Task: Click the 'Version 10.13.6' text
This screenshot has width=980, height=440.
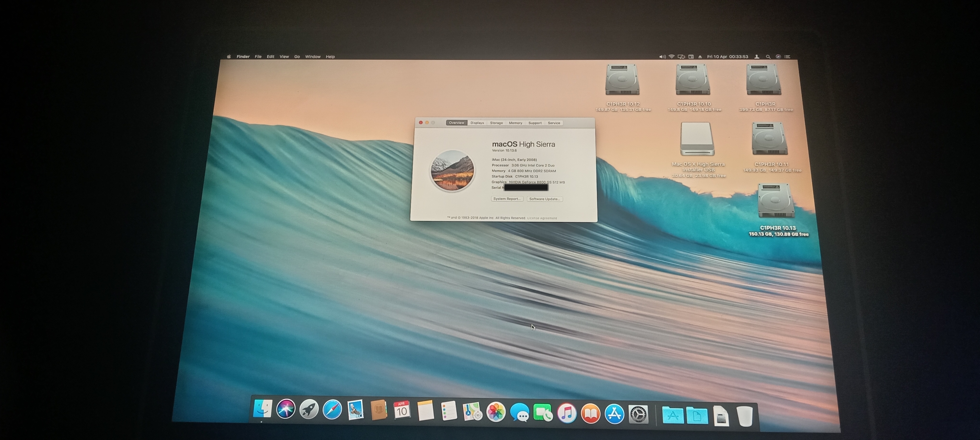Action: click(x=504, y=151)
